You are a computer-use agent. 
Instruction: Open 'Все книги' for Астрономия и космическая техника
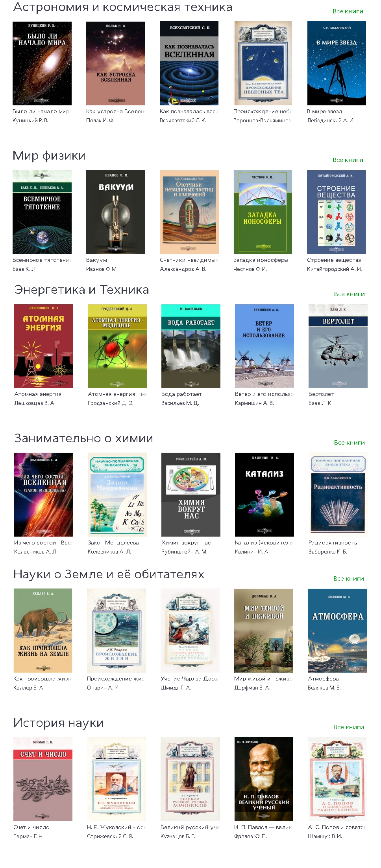tap(348, 11)
